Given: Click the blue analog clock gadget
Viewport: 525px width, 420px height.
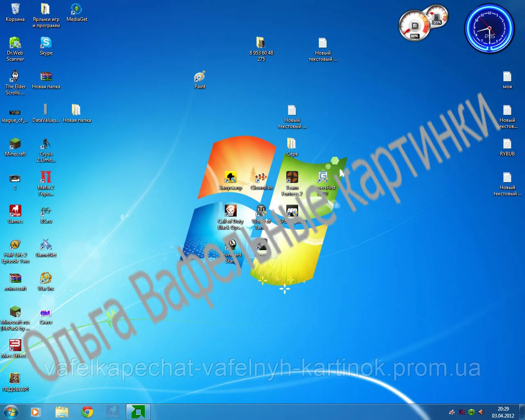Looking at the screenshot, I should pos(489,28).
